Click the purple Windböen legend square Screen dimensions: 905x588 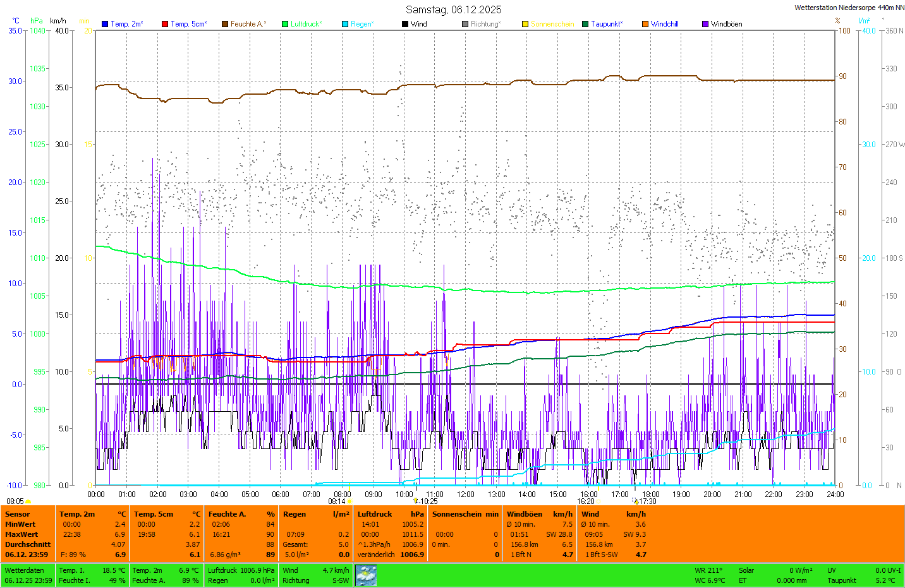(705, 24)
